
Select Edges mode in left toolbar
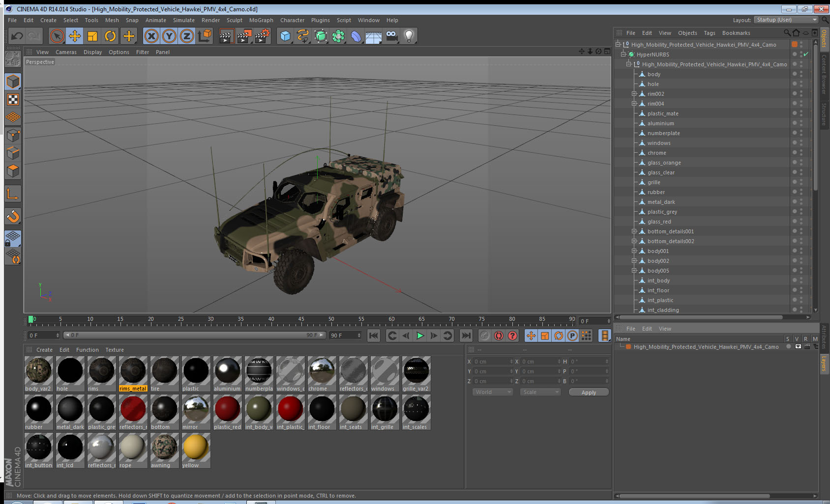(x=13, y=153)
